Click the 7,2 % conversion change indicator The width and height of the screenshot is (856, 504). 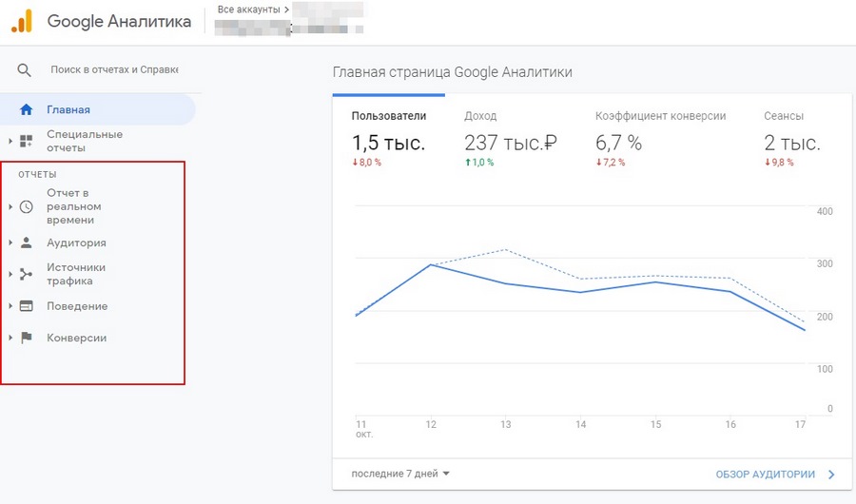tap(611, 163)
